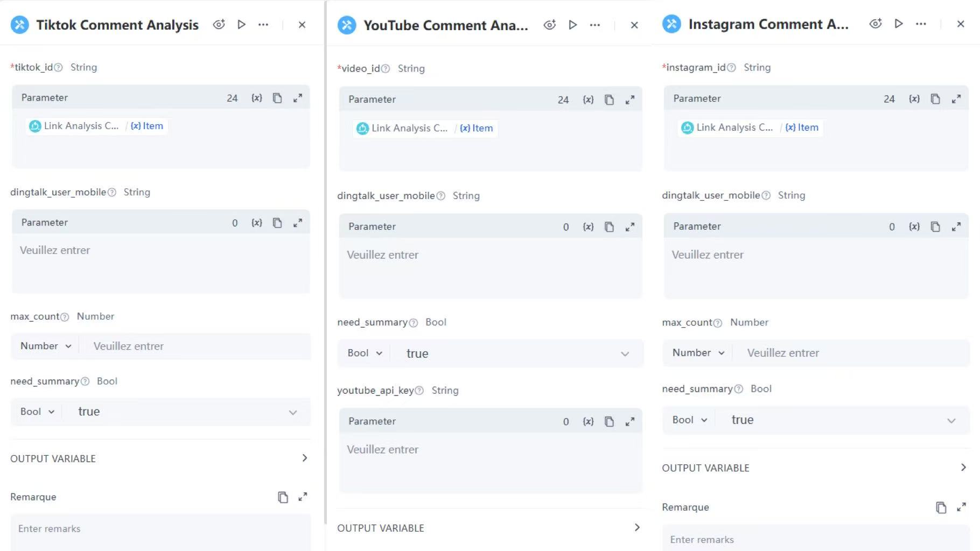980x551 pixels.
Task: Close the Instagram Comment Analysis panel
Action: (961, 24)
